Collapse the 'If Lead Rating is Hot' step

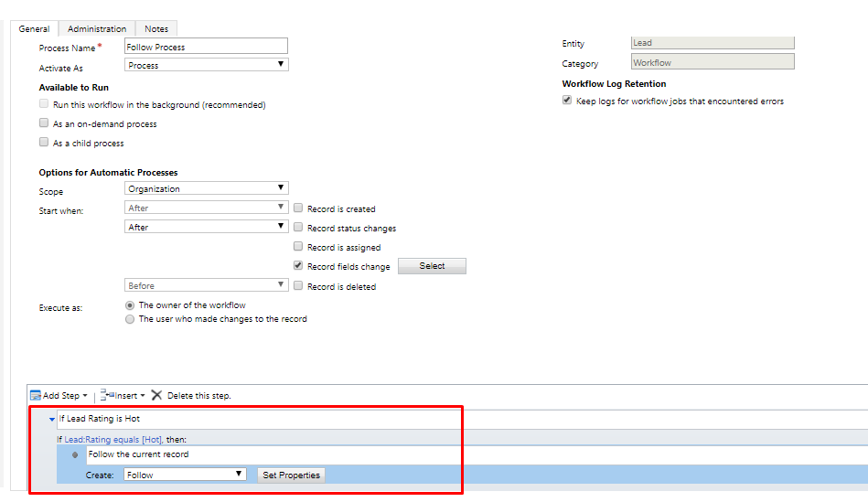pos(51,419)
